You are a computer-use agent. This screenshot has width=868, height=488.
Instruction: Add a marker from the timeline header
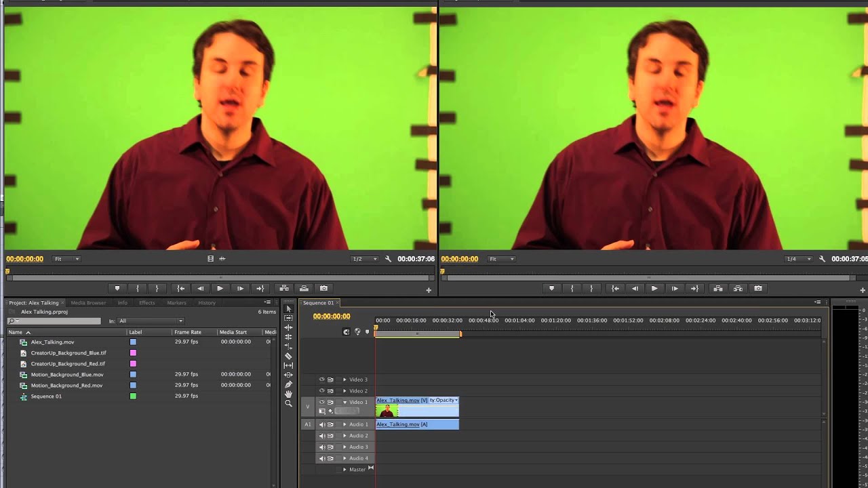click(x=368, y=331)
